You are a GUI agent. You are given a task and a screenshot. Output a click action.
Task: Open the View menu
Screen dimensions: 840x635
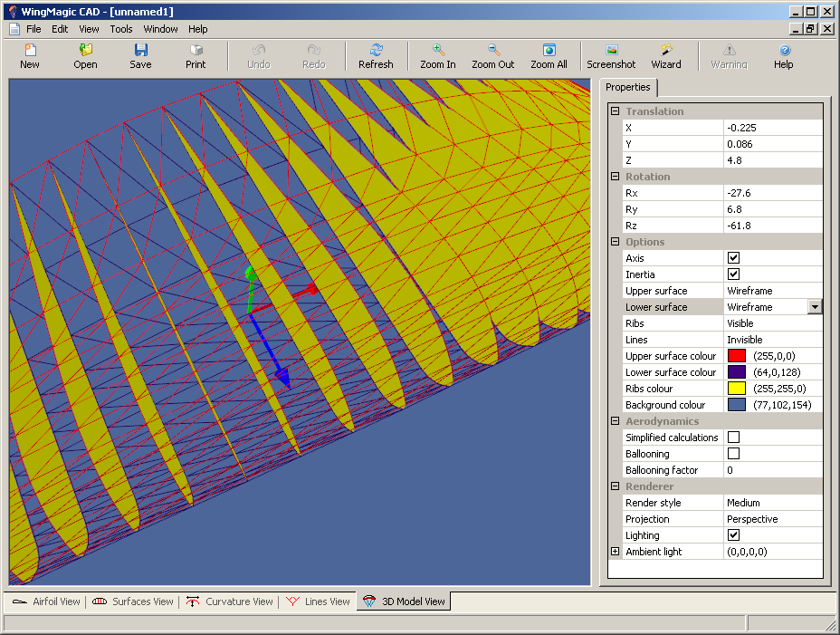(89, 29)
